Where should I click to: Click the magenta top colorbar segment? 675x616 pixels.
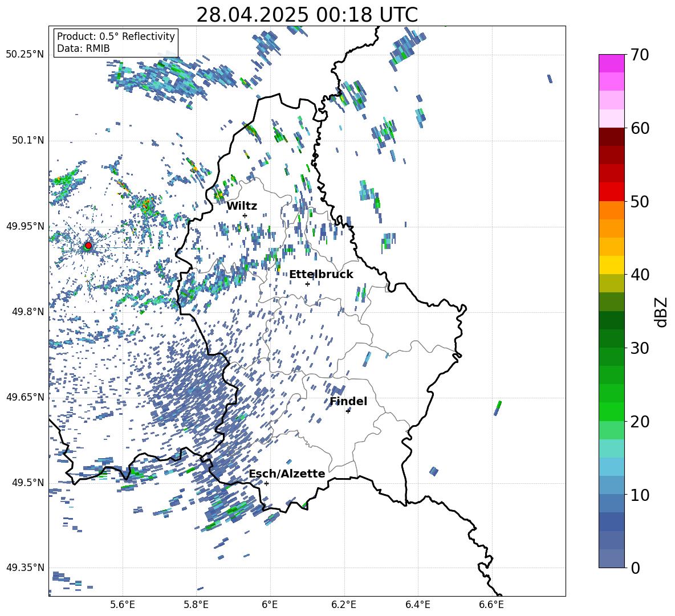tap(612, 64)
